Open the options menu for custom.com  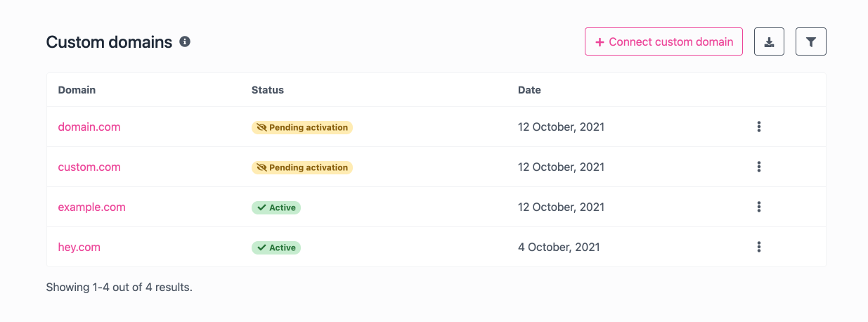click(x=758, y=167)
